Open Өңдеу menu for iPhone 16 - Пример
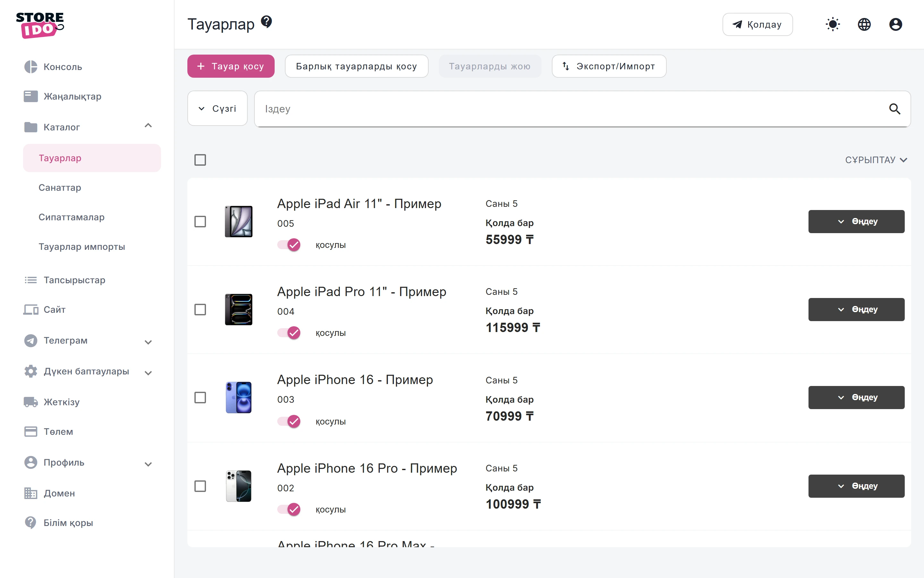 [x=856, y=397]
